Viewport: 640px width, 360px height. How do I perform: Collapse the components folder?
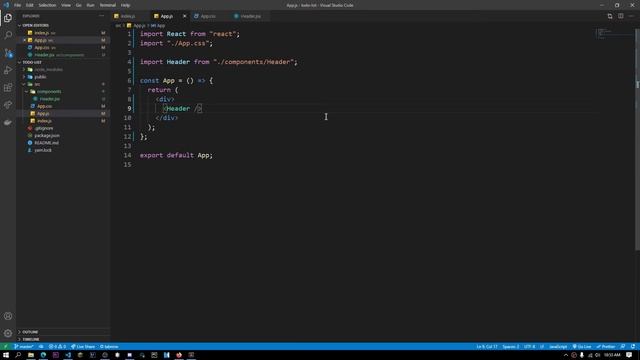click(49, 91)
